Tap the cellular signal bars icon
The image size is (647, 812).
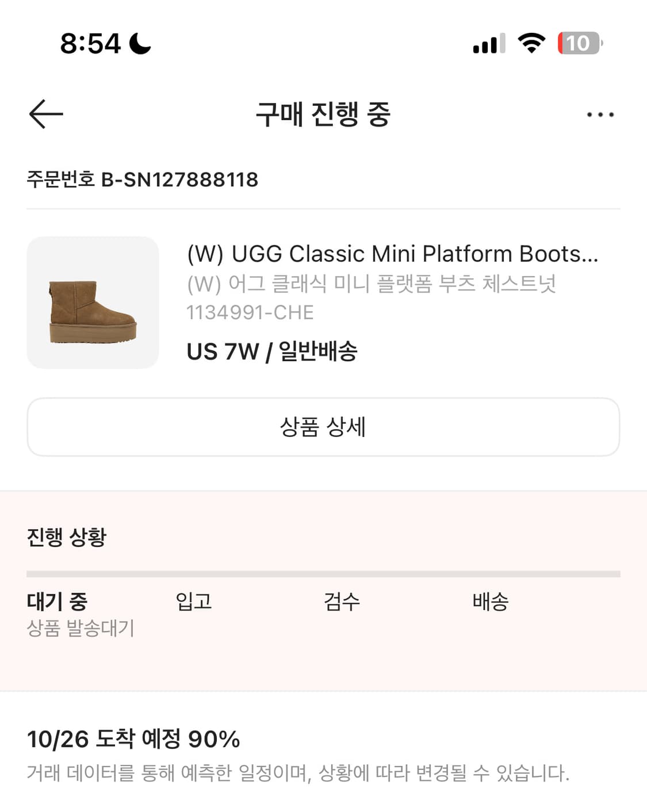[489, 44]
